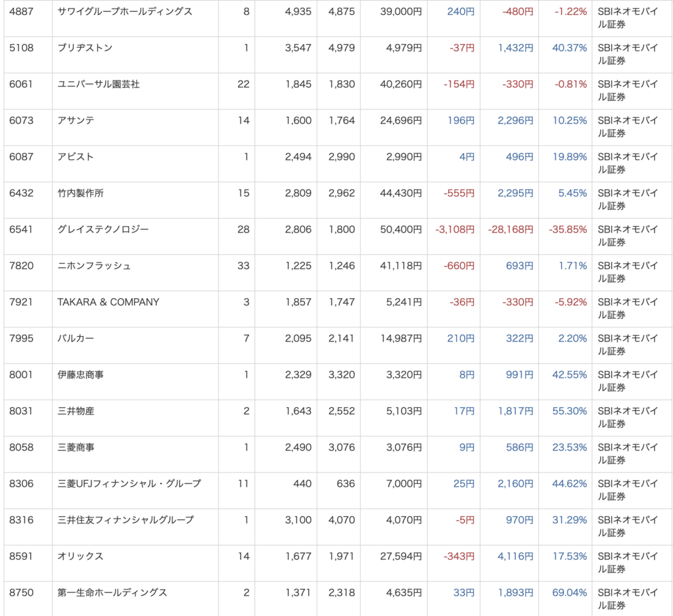The image size is (673, 616).
Task: Click 三井物産 profit 1,817円
Action: click(x=515, y=411)
